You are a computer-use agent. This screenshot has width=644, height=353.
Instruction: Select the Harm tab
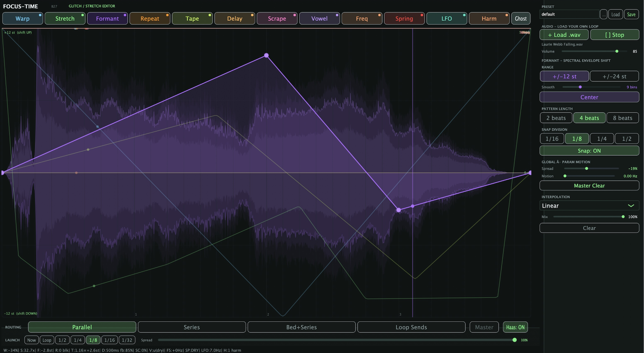[489, 18]
